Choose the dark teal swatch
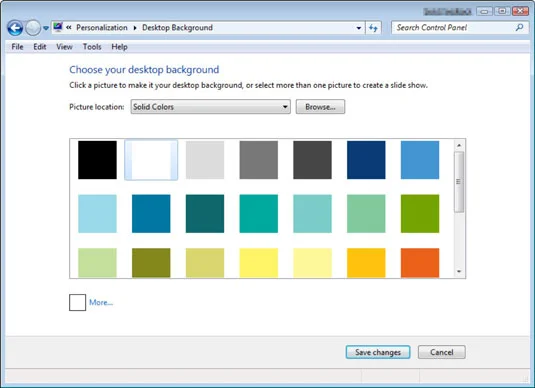 [x=205, y=214]
